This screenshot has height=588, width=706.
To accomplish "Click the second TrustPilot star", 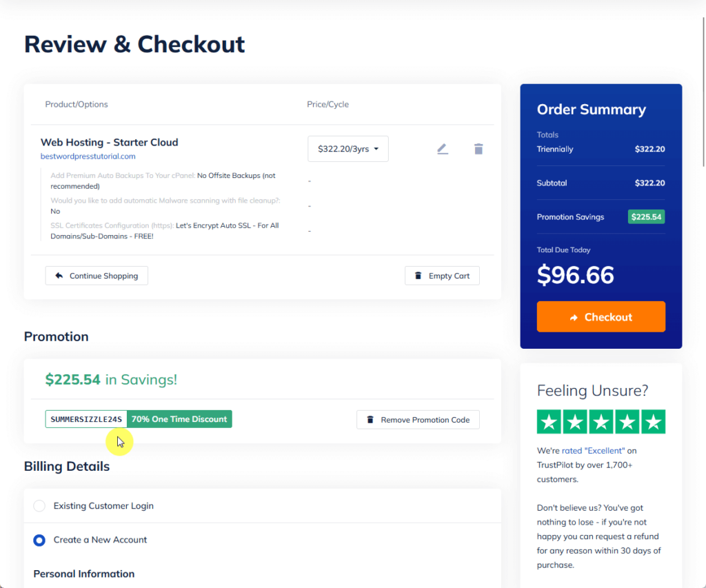I will pos(575,422).
